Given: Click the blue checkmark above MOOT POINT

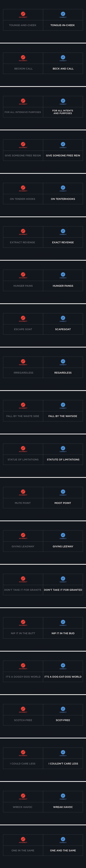Looking at the screenshot, I should (63, 492).
